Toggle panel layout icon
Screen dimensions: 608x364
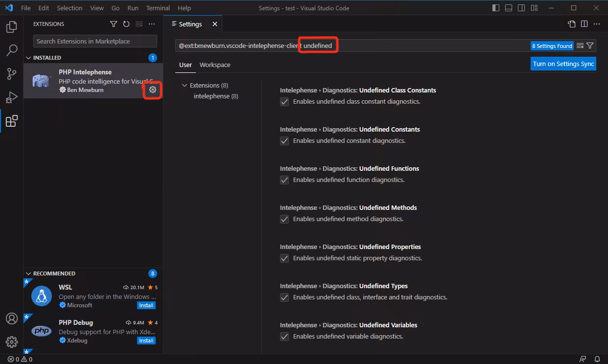coord(509,8)
